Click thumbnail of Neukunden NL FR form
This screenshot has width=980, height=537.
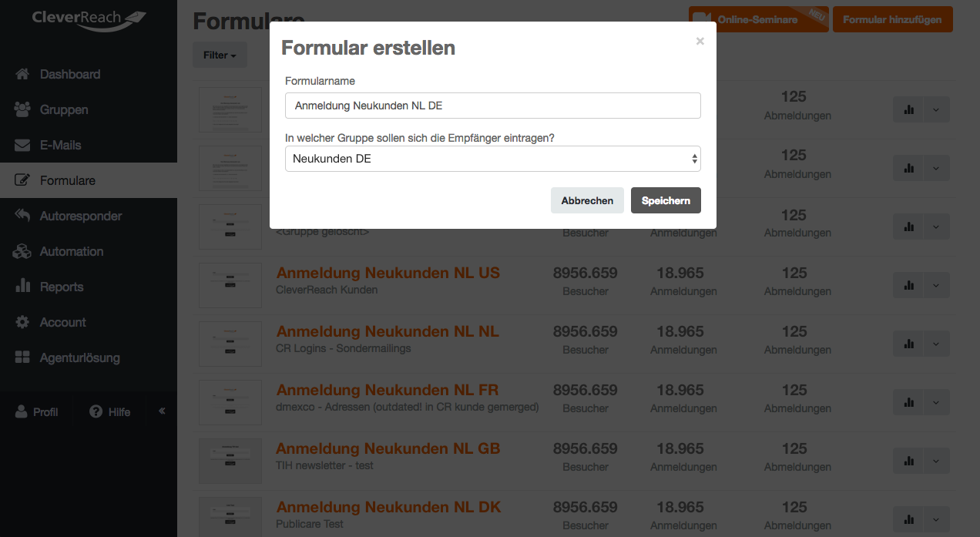tap(230, 403)
